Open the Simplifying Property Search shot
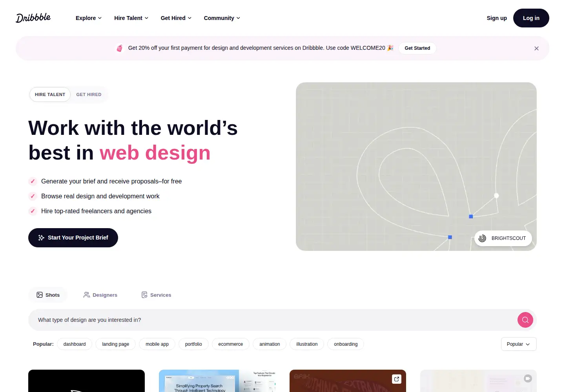Screen dimensions: 565x392 coord(217,381)
